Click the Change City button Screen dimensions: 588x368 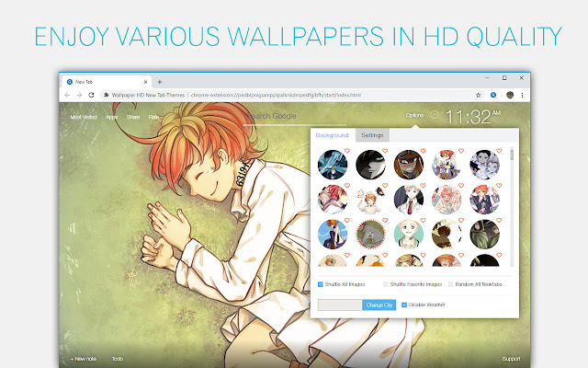pyautogui.click(x=379, y=305)
